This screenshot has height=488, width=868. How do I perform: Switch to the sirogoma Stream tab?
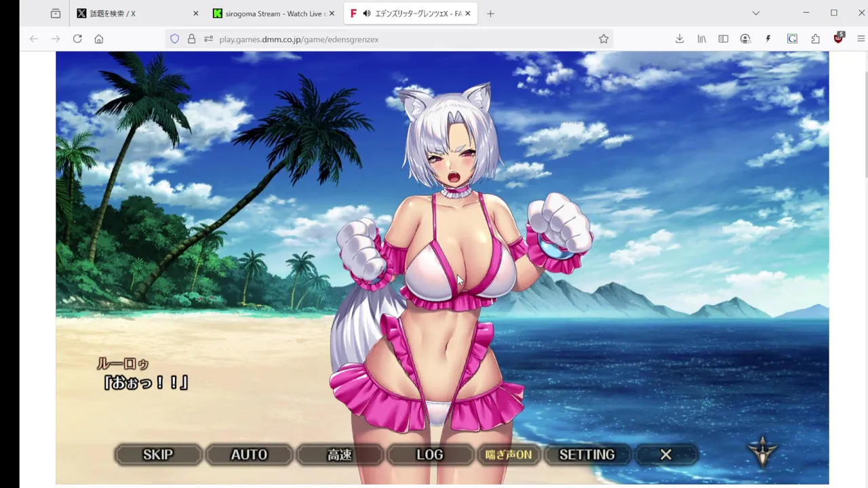pos(273,14)
